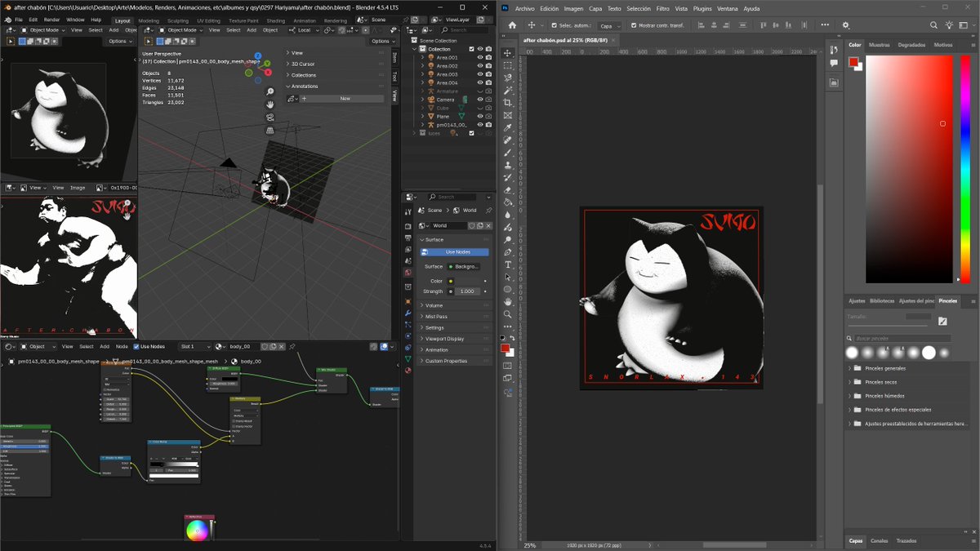Click the Use Nodes button in World
This screenshot has width=980, height=551.
[x=454, y=251]
